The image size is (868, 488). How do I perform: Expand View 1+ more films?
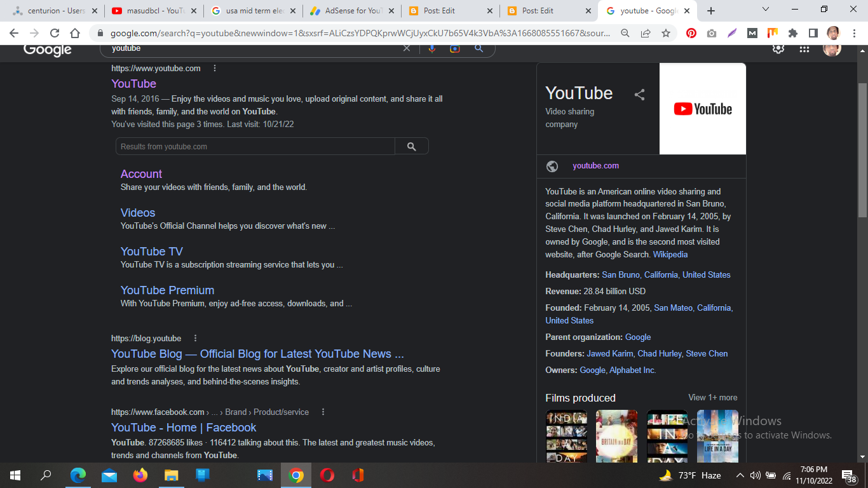tap(713, 397)
